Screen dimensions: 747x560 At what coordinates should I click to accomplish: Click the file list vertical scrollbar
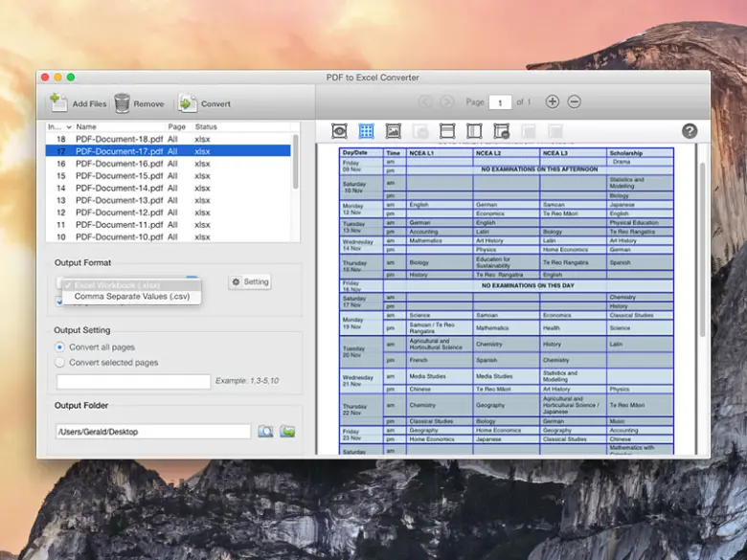(x=295, y=162)
